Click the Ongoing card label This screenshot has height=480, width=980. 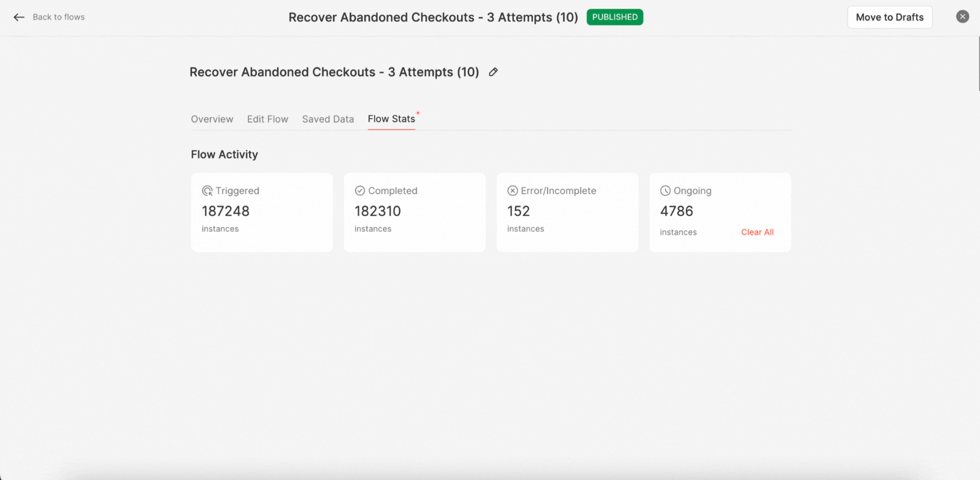[692, 191]
